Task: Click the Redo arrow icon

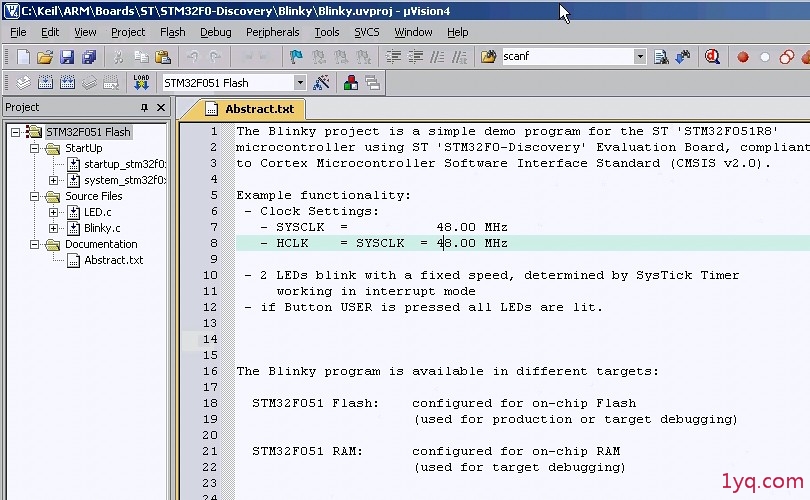Action: coord(215,57)
